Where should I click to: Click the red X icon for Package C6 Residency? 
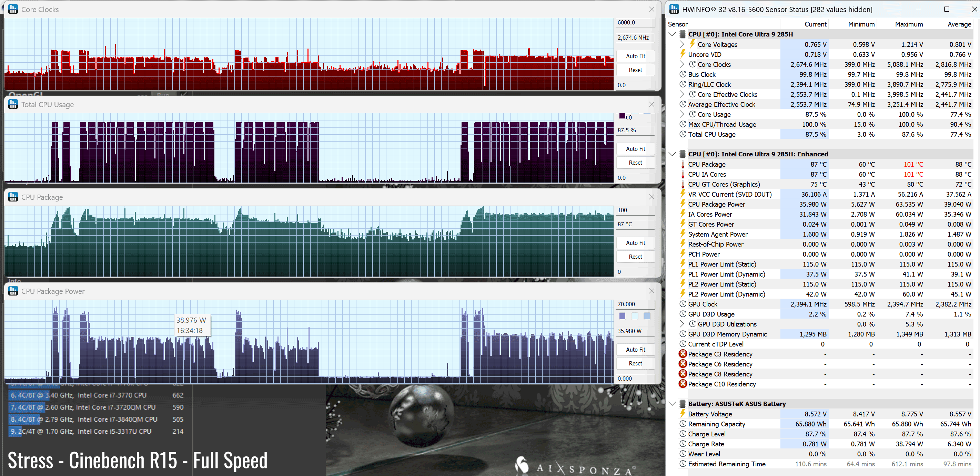pyautogui.click(x=683, y=364)
